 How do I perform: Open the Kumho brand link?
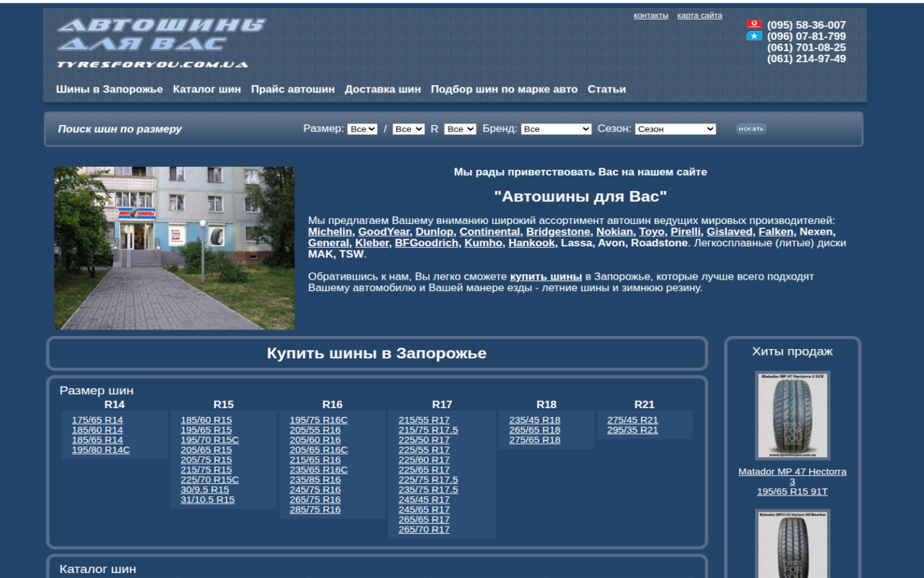click(483, 243)
